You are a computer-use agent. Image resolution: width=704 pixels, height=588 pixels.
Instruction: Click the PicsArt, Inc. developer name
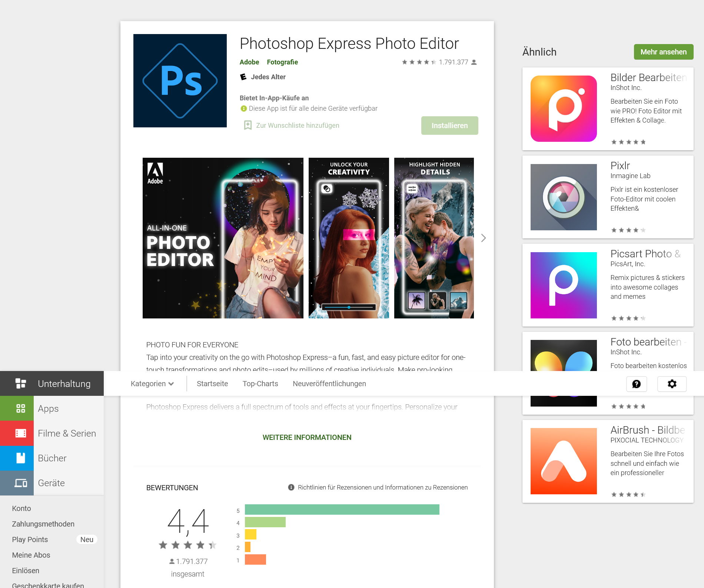[x=628, y=264]
